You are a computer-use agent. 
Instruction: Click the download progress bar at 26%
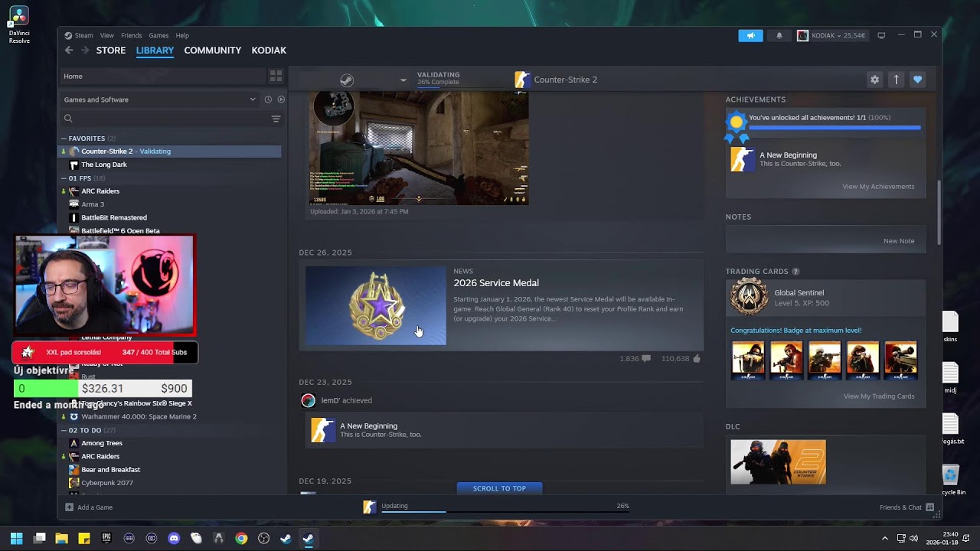(x=505, y=511)
